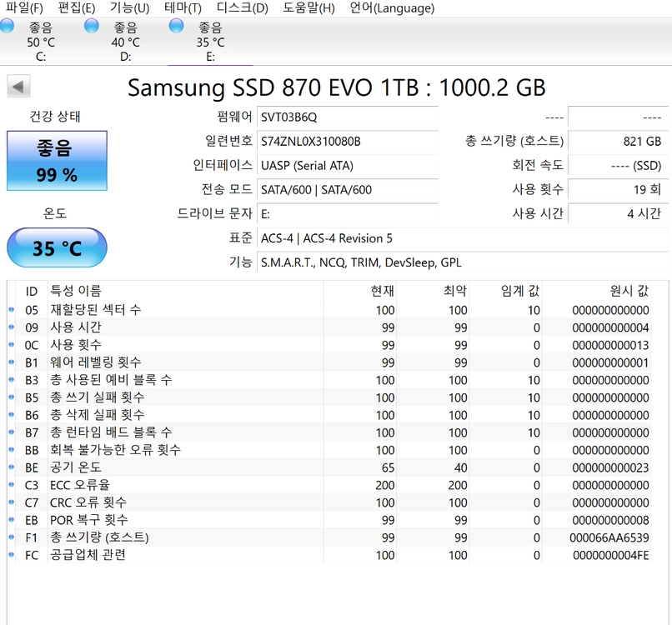Image resolution: width=672 pixels, height=625 pixels.
Task: Click status dot of row BB
Action: coord(12,450)
